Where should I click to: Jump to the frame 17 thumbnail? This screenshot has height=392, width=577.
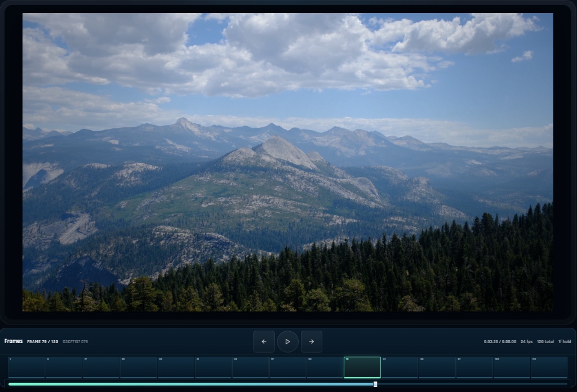[101, 367]
